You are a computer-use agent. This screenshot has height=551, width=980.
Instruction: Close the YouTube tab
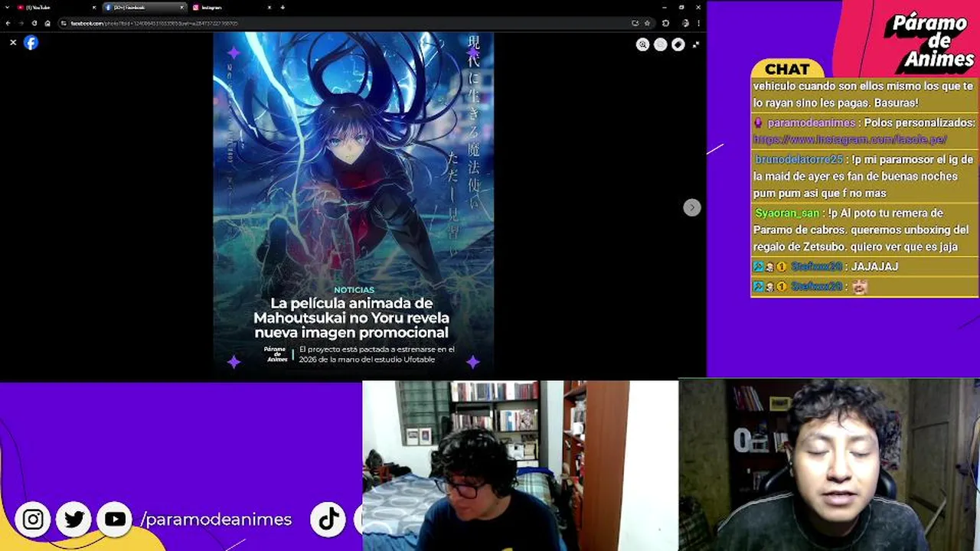pyautogui.click(x=94, y=7)
